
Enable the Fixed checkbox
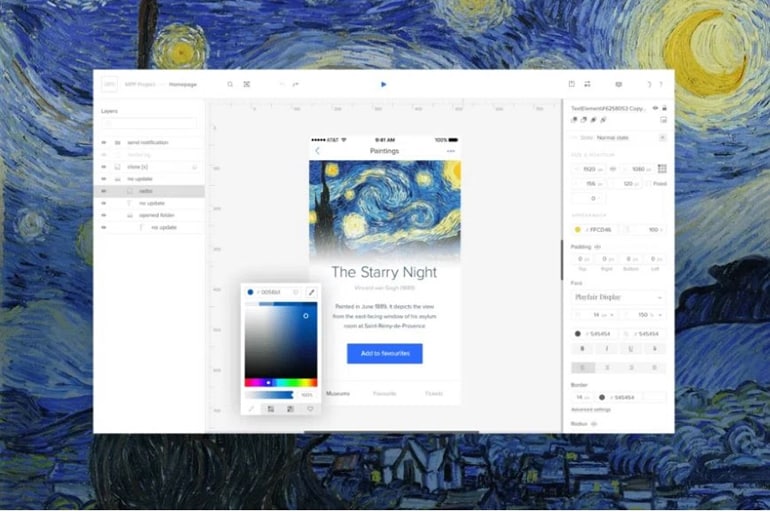tap(649, 184)
